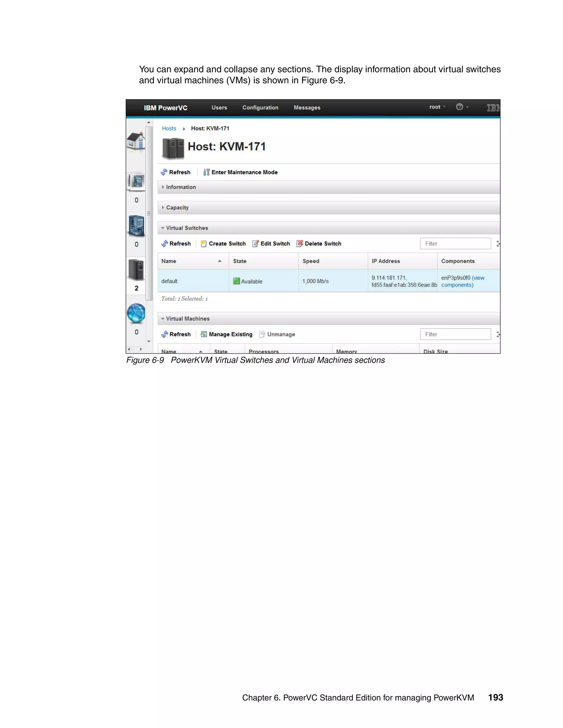Open the root user dropdown
Image resolution: width=563 pixels, height=728 pixels.
(437, 107)
